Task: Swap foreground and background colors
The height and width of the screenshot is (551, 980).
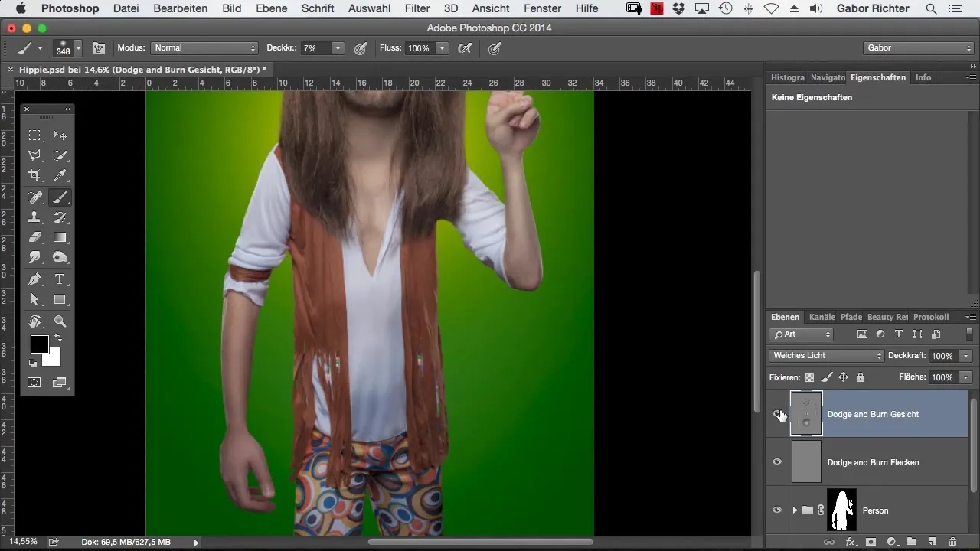Action: coord(58,338)
